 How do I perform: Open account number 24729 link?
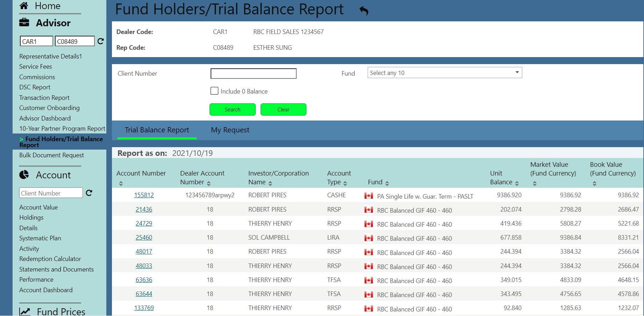[144, 224]
